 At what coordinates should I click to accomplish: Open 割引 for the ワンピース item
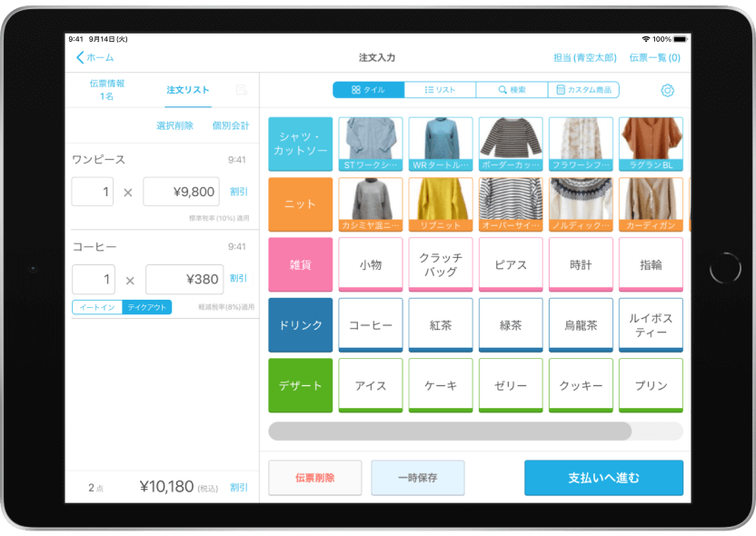pos(238,192)
